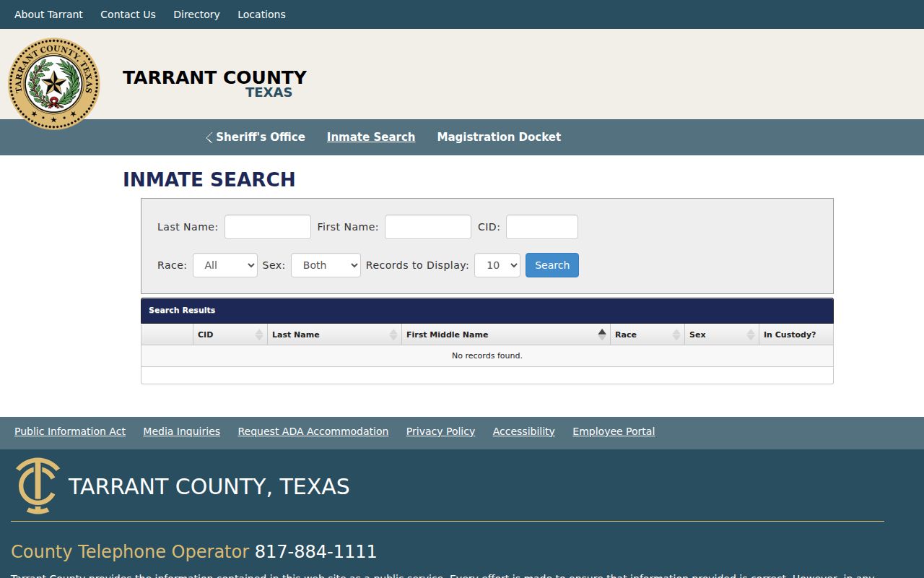Open the Media Inquiries link
Image resolution: width=924 pixels, height=578 pixels.
click(181, 431)
